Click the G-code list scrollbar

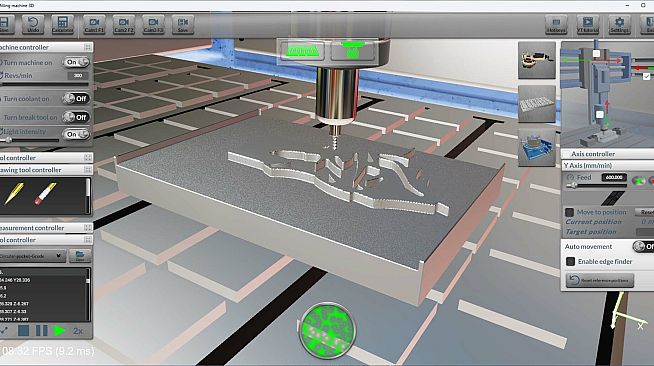[88, 294]
